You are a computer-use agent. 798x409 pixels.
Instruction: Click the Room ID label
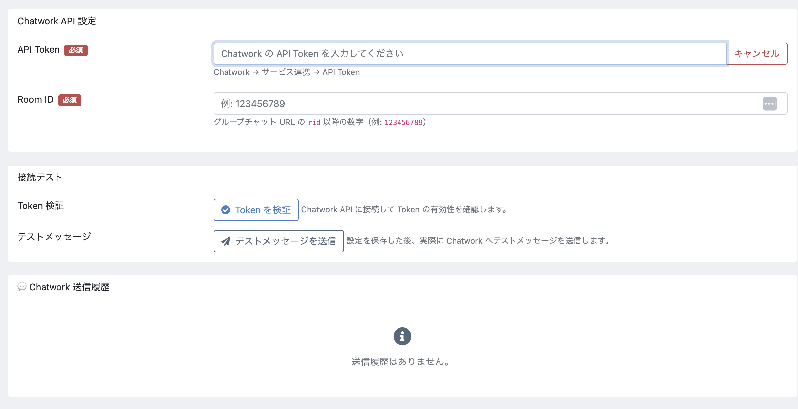click(35, 100)
